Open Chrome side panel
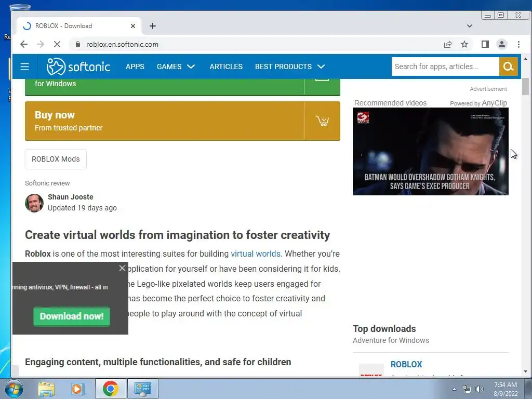Image resolution: width=532 pixels, height=399 pixels. point(485,44)
